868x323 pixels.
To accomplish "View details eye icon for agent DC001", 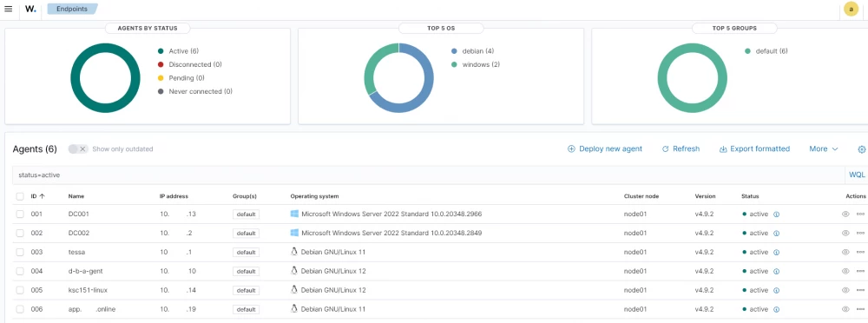I will point(845,214).
